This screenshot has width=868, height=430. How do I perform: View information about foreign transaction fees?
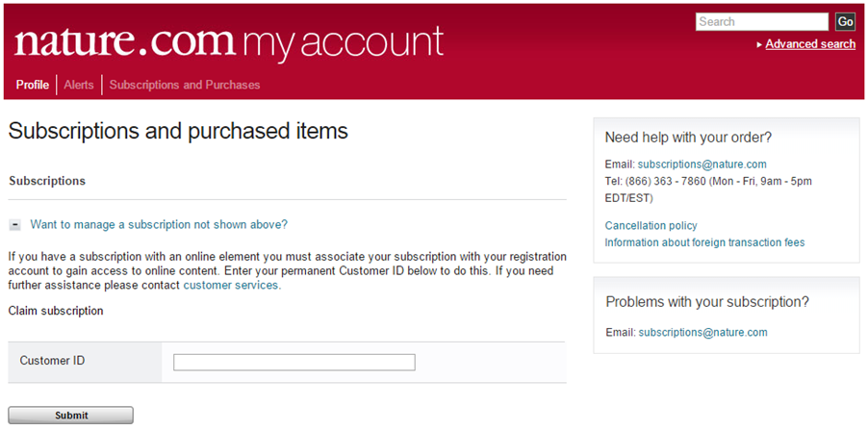pyautogui.click(x=704, y=242)
